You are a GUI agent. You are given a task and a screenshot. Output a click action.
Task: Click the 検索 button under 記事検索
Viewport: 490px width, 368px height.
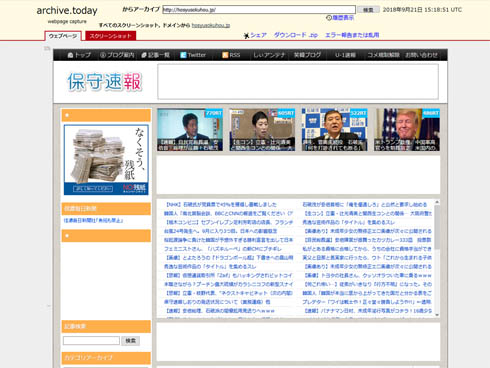coord(130,341)
